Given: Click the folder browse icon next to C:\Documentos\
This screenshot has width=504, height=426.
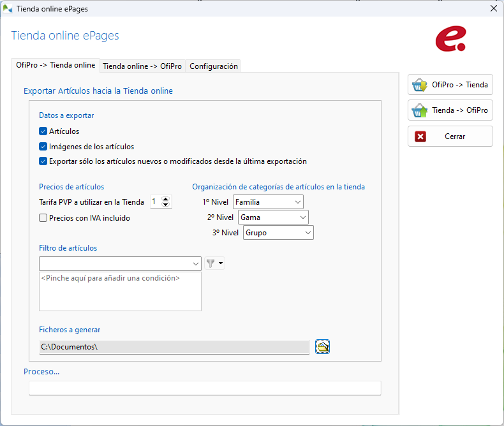Looking at the screenshot, I should (x=323, y=346).
